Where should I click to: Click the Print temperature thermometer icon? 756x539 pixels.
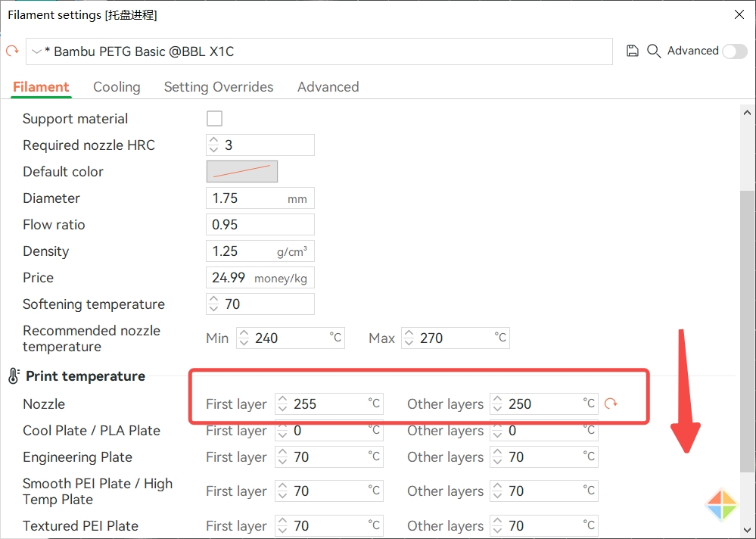14,376
